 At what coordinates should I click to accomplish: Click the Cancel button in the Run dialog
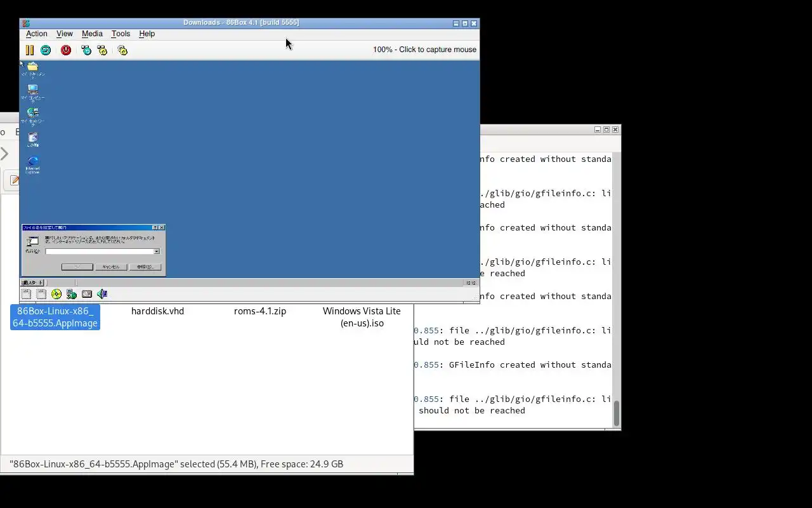pyautogui.click(x=111, y=267)
